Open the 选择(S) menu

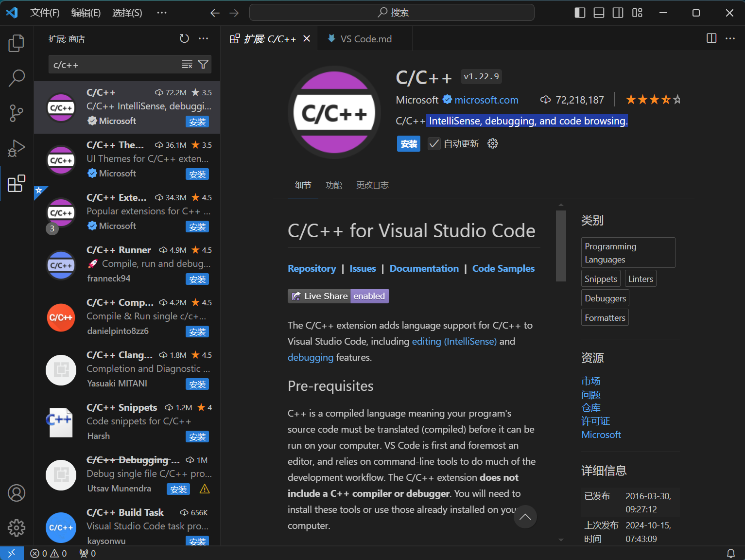point(127,13)
